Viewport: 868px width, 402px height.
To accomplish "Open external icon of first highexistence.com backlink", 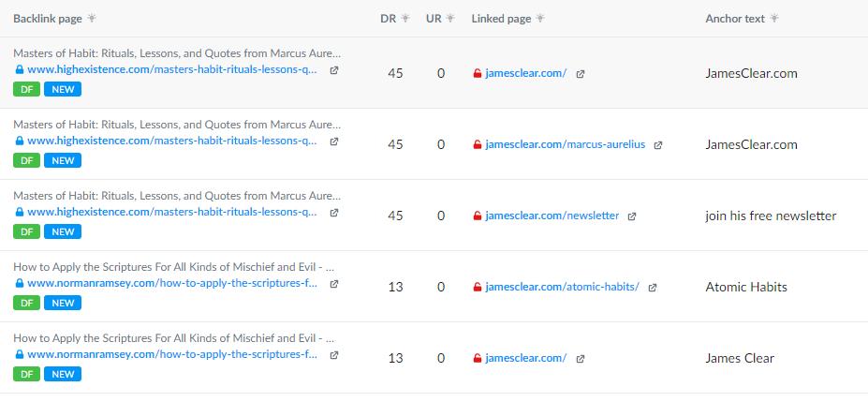I will [333, 70].
